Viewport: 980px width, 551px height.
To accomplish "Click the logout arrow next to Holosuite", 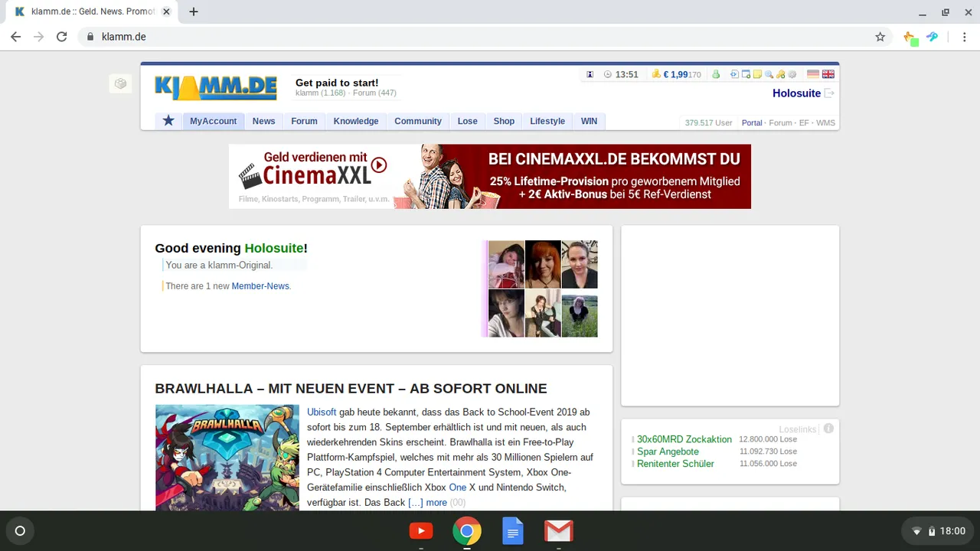I will click(829, 93).
